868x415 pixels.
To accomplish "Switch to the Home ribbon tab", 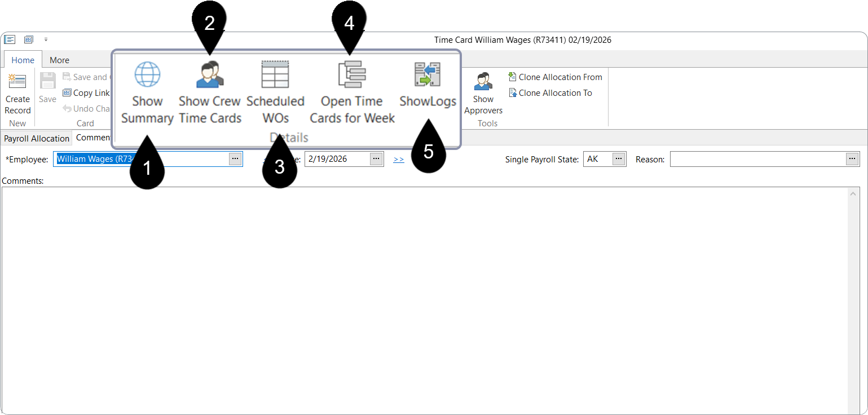I will click(x=23, y=60).
